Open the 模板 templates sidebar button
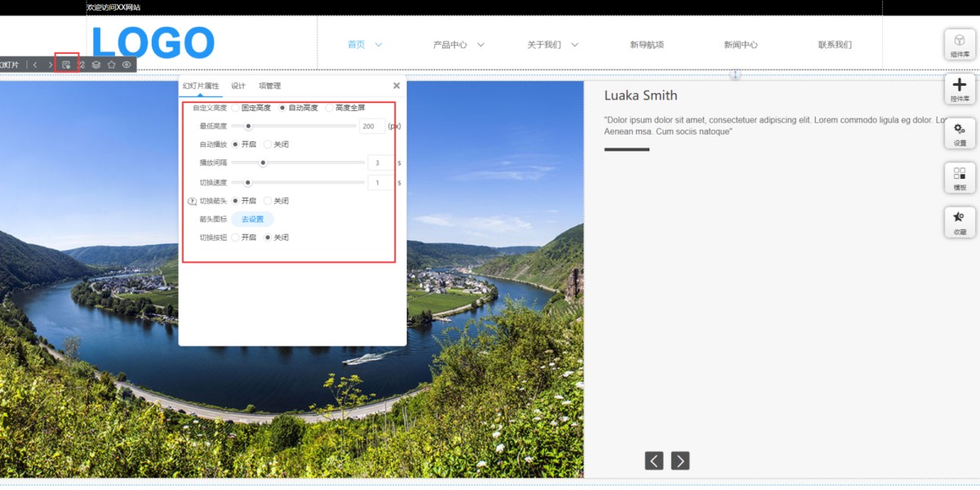The height and width of the screenshot is (490, 980). [x=960, y=177]
